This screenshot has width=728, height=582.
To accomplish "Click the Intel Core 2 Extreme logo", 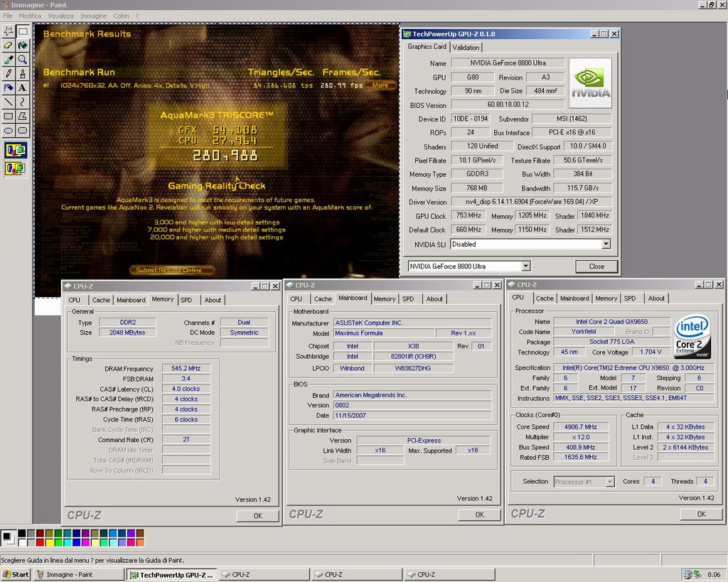I will click(x=692, y=337).
